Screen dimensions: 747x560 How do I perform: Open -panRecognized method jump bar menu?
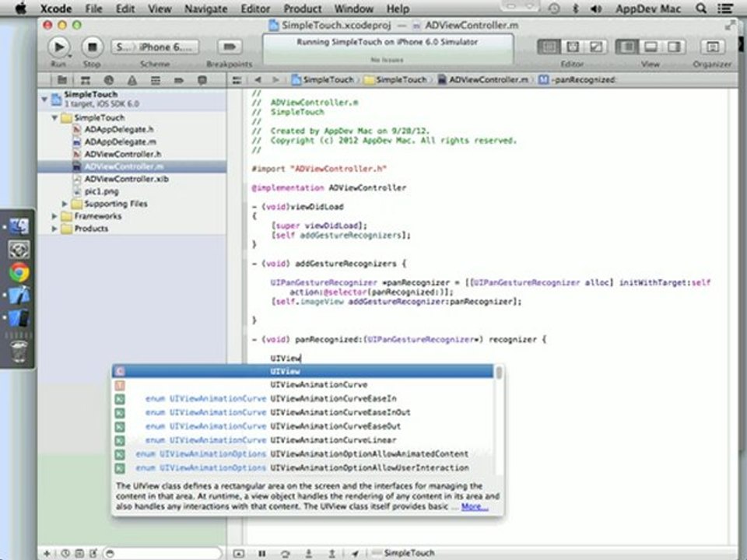[577, 80]
